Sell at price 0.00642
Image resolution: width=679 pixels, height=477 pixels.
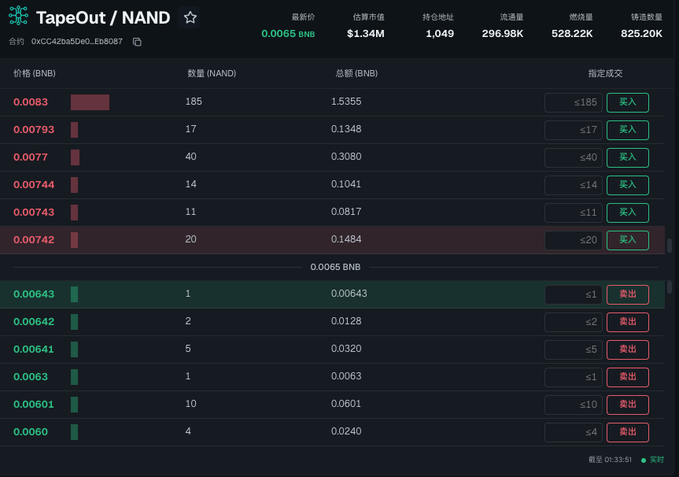pos(627,322)
